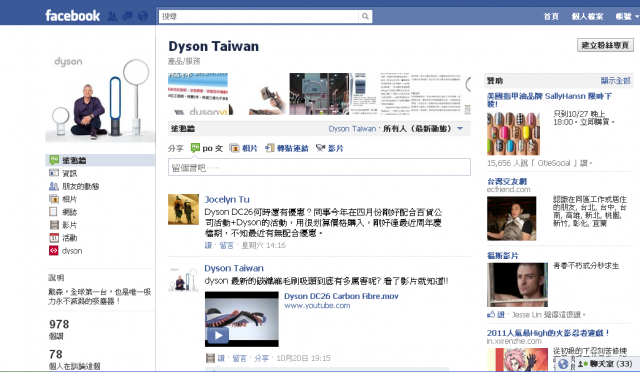Click the search magnifier button

click(x=365, y=16)
